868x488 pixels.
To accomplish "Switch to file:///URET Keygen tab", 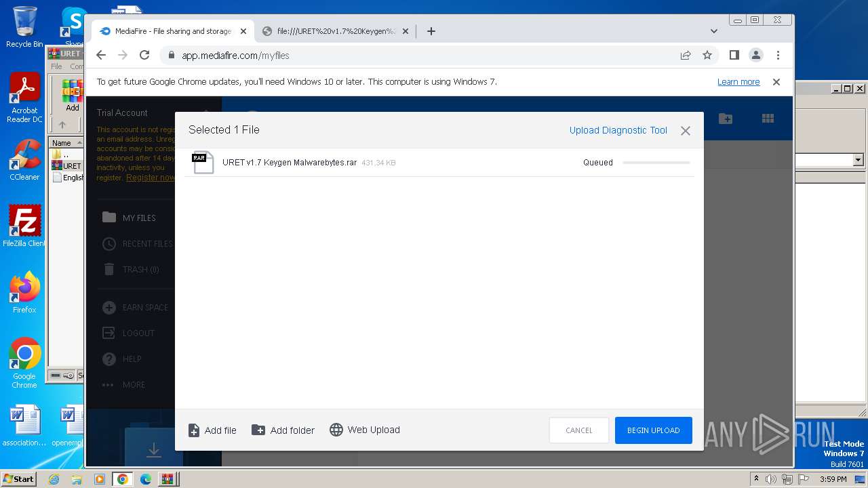I will (x=336, y=31).
